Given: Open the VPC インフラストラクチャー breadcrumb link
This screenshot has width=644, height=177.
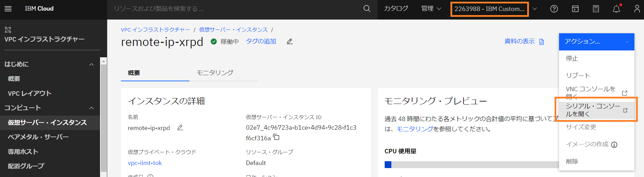Looking at the screenshot, I should [x=156, y=30].
